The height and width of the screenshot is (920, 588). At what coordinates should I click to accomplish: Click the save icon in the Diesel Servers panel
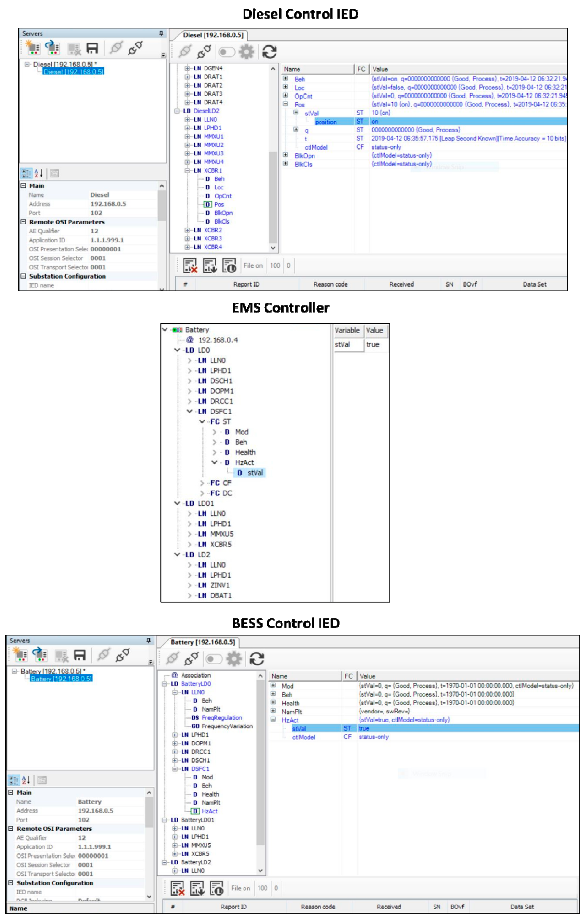pos(92,48)
